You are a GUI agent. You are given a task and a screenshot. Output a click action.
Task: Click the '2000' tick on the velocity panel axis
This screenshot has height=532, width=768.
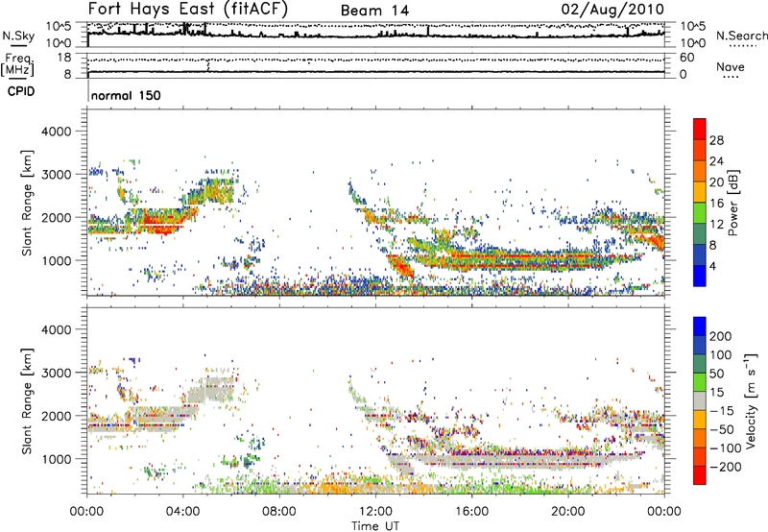point(56,416)
